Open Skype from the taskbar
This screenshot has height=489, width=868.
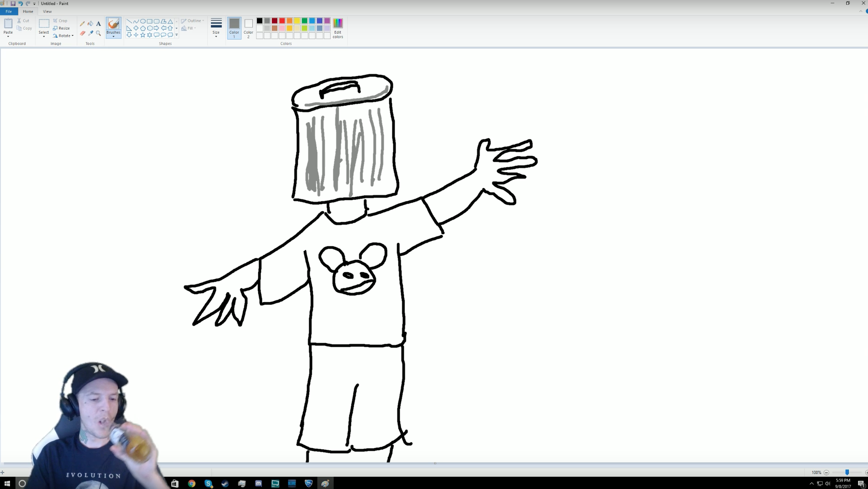(208, 483)
